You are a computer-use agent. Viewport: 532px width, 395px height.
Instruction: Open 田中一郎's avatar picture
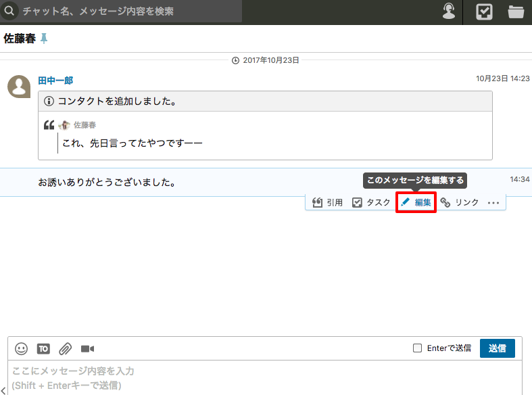coord(19,86)
